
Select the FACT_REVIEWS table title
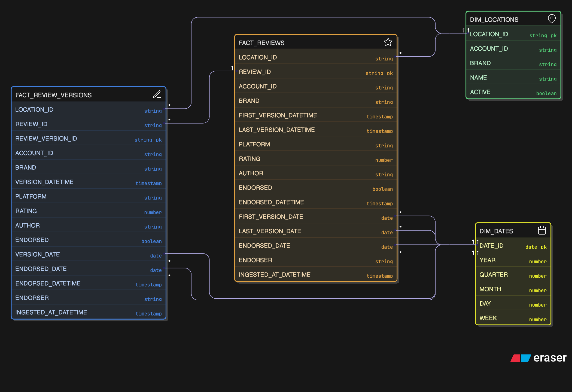pyautogui.click(x=261, y=43)
